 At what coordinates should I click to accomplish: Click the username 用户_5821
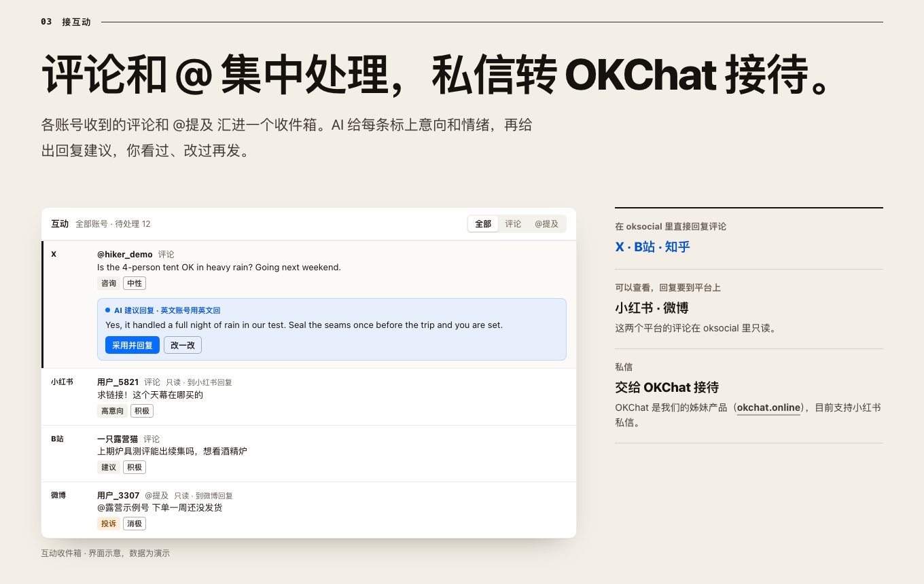coord(118,382)
